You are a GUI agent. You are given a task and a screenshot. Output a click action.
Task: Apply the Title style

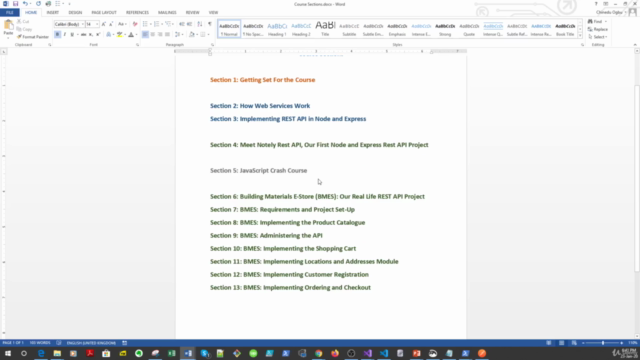tap(325, 29)
